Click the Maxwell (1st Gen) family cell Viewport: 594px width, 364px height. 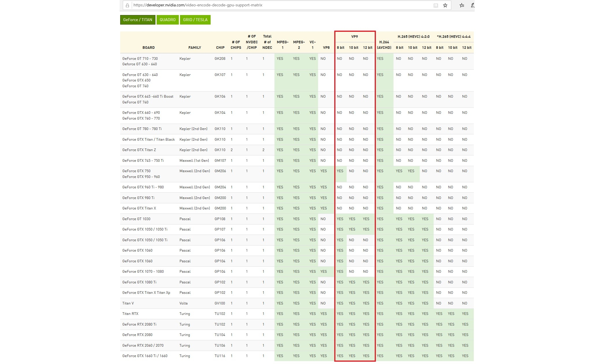tap(194, 161)
